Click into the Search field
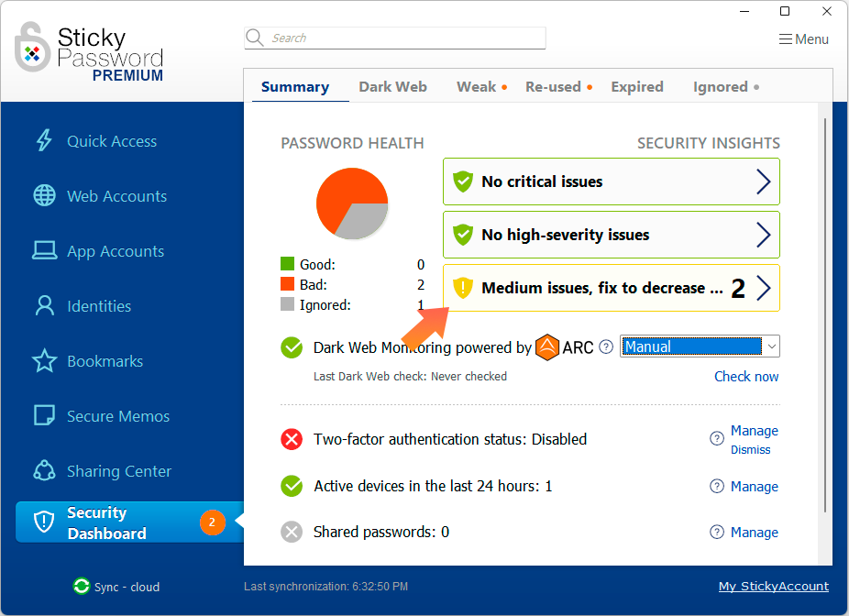This screenshot has width=849, height=616. coord(395,38)
